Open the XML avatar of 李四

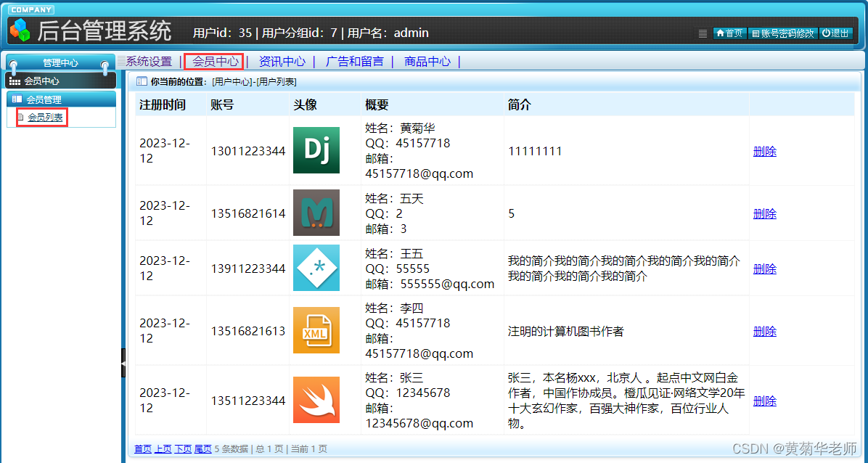[316, 330]
